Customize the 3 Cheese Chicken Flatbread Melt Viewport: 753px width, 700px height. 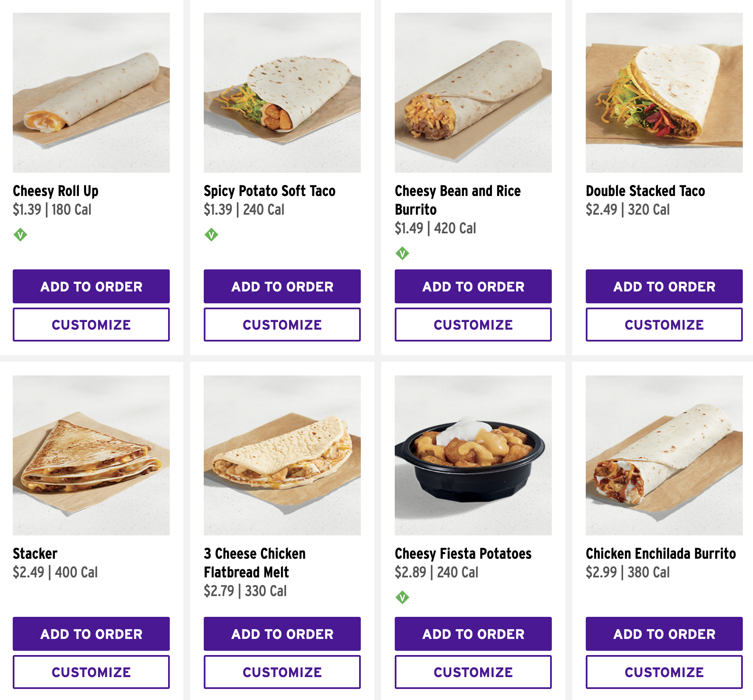point(282,672)
